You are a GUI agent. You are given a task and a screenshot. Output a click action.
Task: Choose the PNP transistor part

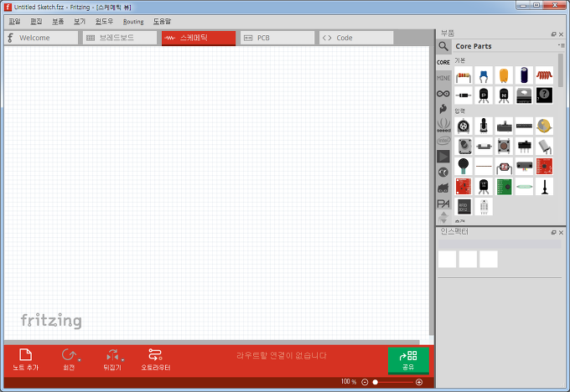[x=484, y=95]
